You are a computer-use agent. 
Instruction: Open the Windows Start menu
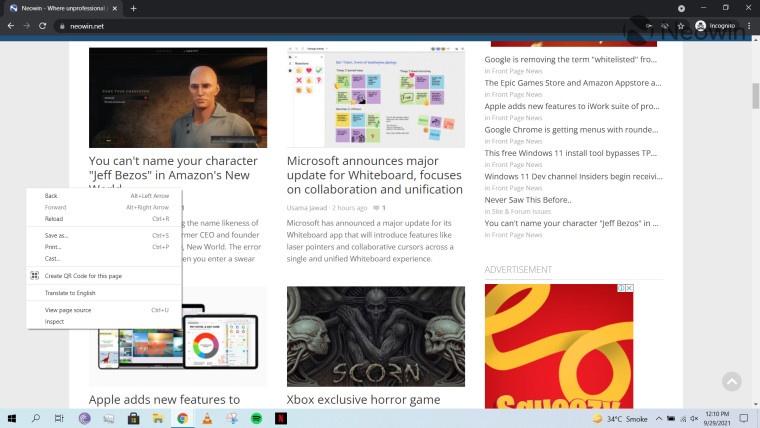pyautogui.click(x=12, y=418)
